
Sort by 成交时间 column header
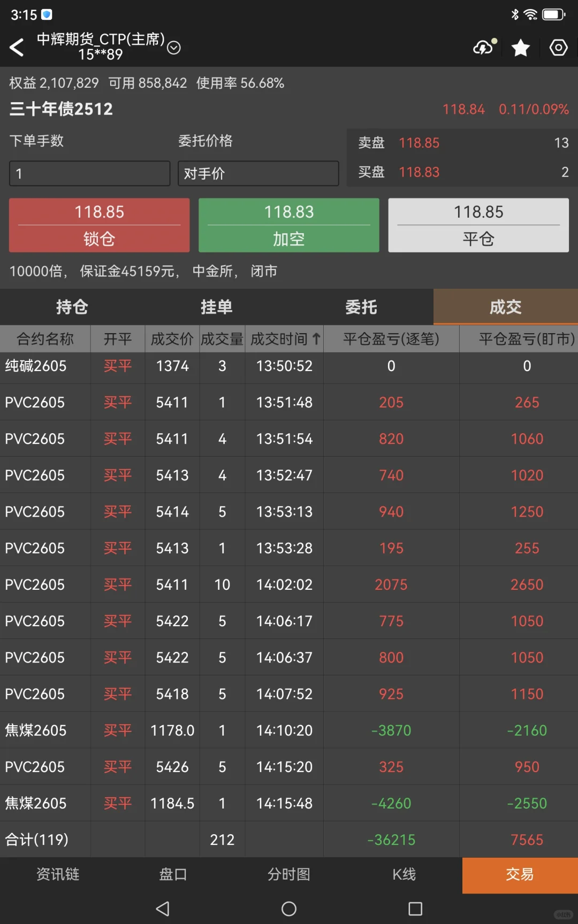click(285, 338)
